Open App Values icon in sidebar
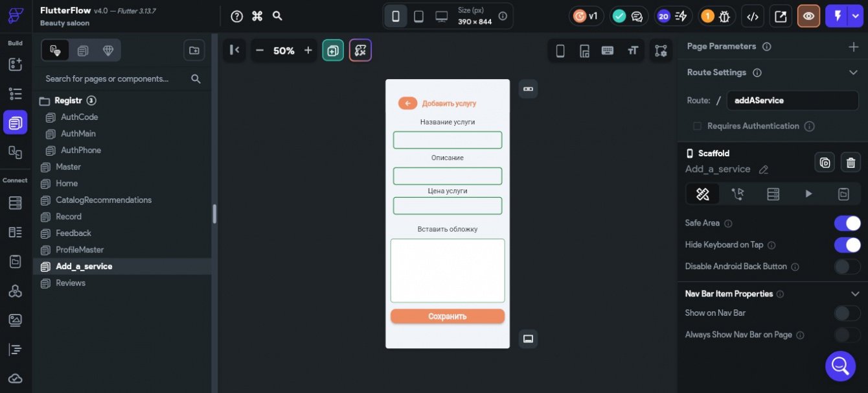Viewport: 868px width, 393px height. coord(15,261)
